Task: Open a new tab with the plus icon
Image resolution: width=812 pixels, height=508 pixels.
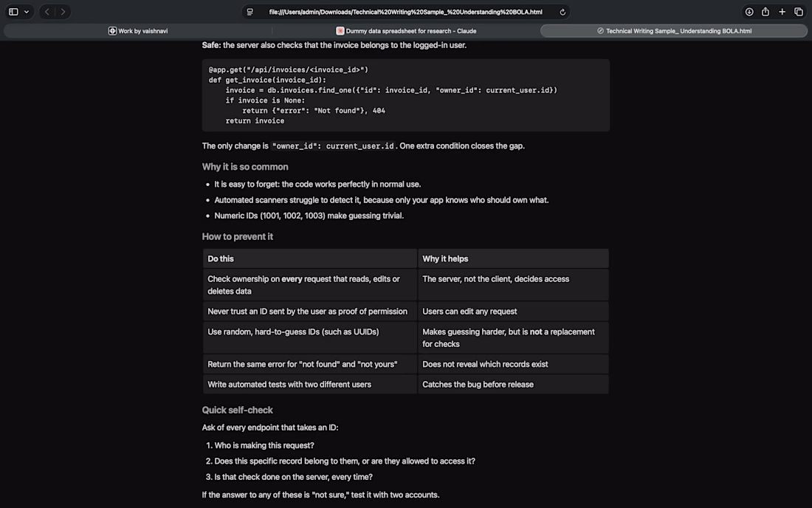Action: point(782,12)
